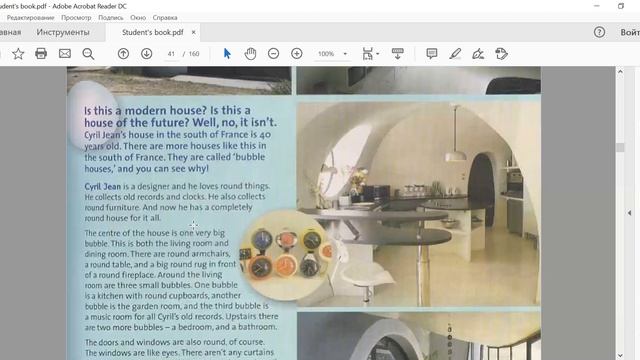The height and width of the screenshot is (360, 640).
Task: Go to the previous page arrow
Action: [x=123, y=54]
